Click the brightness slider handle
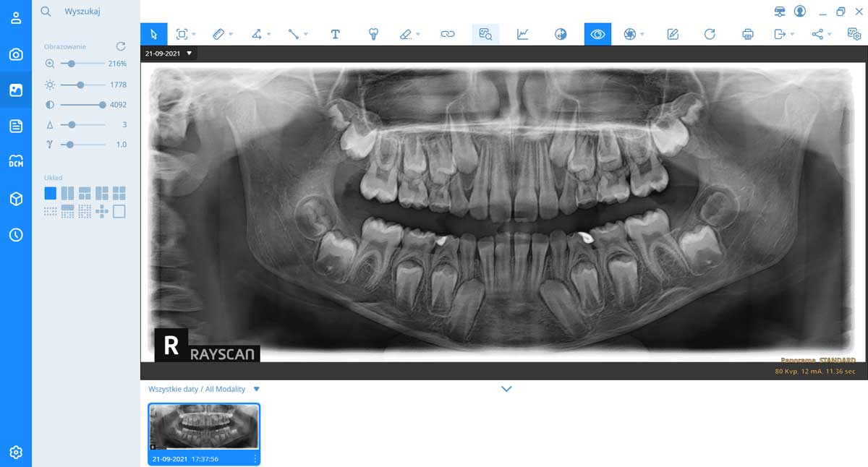 click(x=80, y=85)
